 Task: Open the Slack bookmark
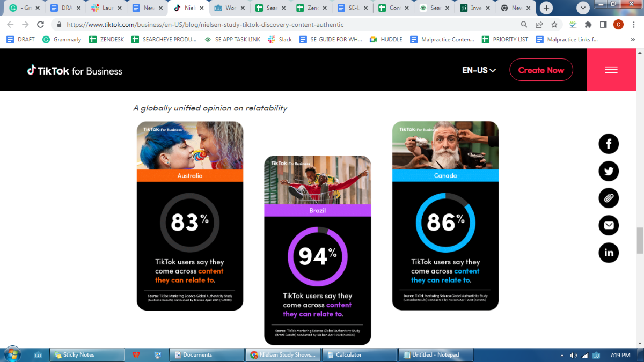[279, 39]
